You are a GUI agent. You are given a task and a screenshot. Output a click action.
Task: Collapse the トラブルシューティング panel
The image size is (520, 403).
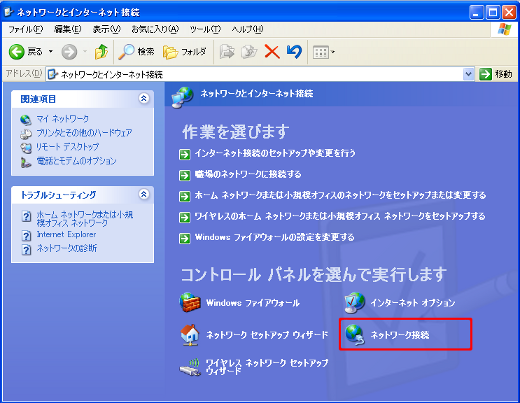(144, 194)
